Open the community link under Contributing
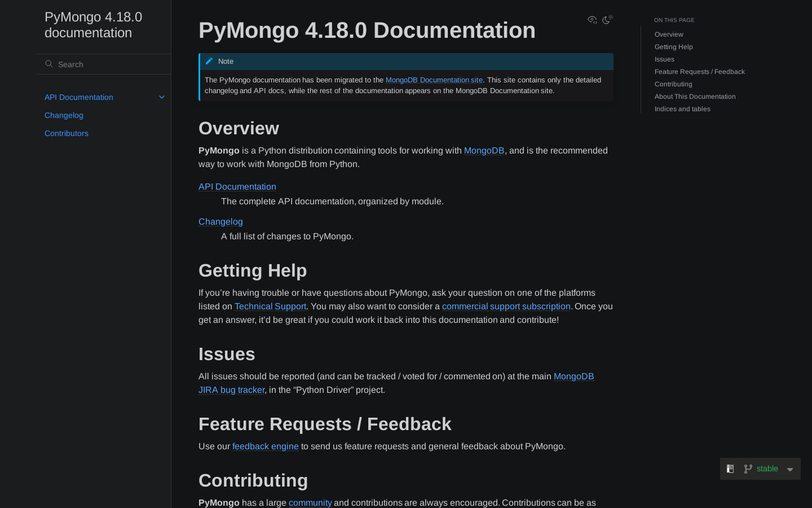812x508 pixels. pos(310,503)
